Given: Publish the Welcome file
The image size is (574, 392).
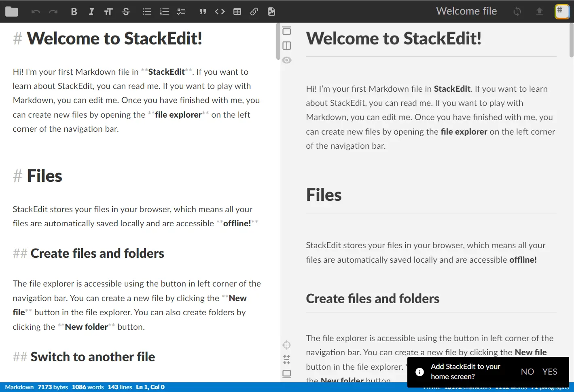Looking at the screenshot, I should 540,11.
